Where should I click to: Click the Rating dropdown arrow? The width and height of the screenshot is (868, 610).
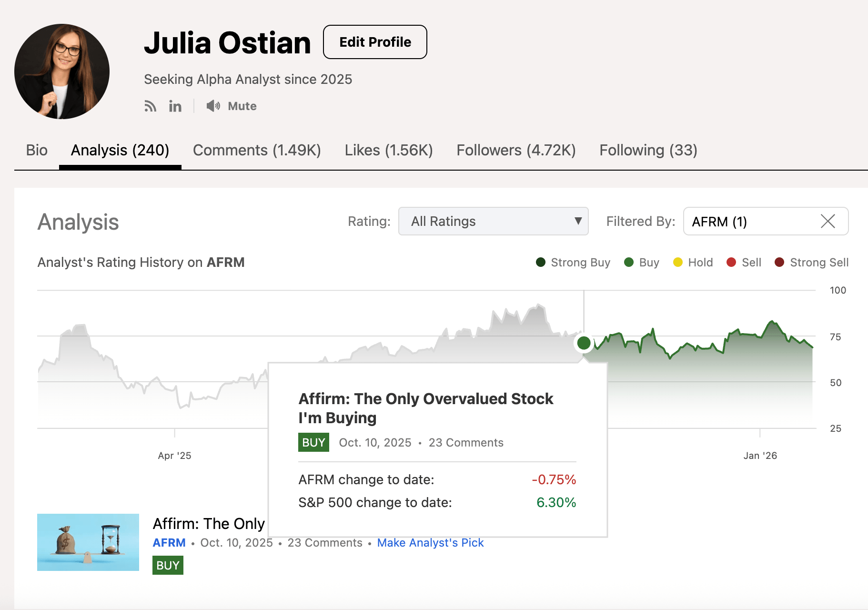coord(578,221)
